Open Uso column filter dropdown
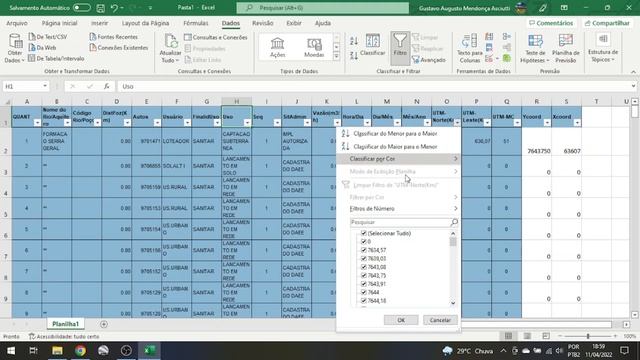This screenshot has height=360, width=640. point(247,123)
